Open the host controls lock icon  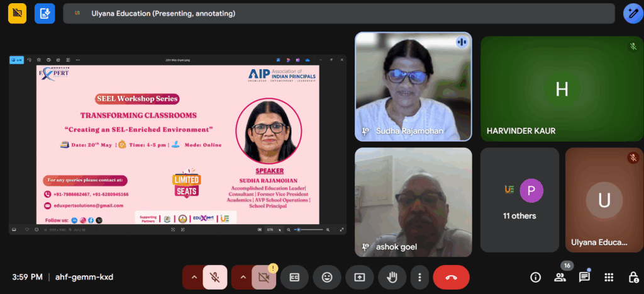[633, 277]
